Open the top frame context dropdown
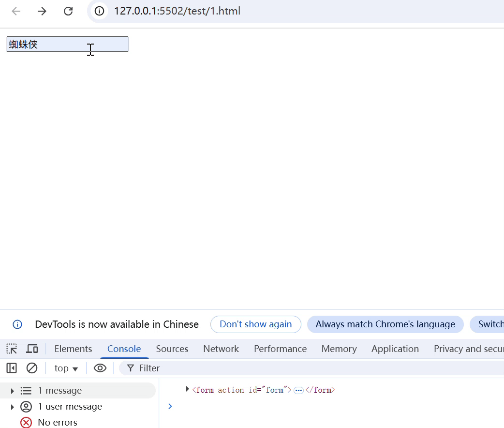The height and width of the screenshot is (428, 504). point(66,368)
